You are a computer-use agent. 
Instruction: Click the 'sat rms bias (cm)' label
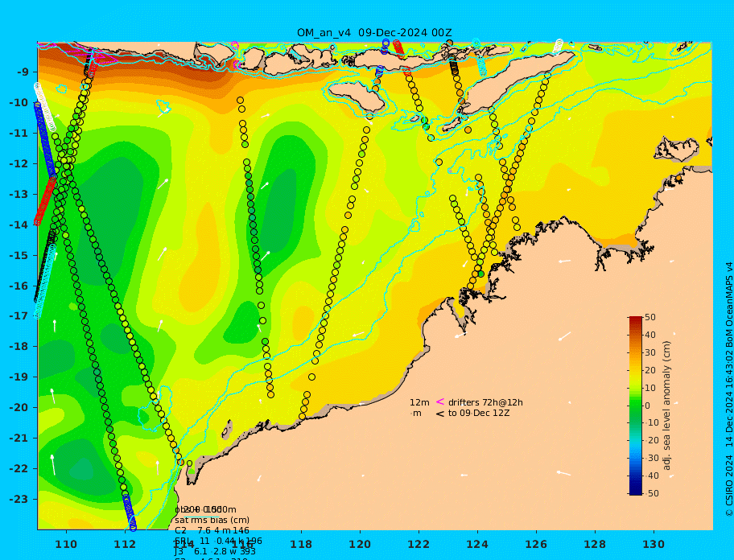coord(212,520)
